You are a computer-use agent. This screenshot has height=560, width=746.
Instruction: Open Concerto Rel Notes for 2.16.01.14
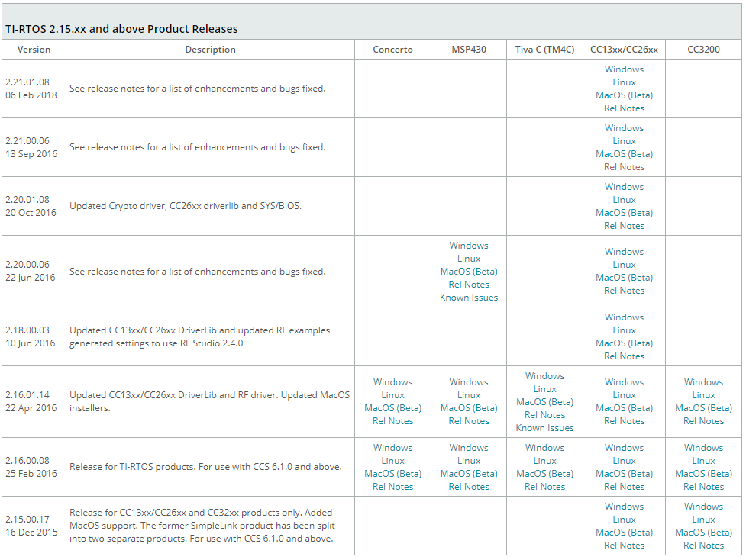(x=392, y=421)
